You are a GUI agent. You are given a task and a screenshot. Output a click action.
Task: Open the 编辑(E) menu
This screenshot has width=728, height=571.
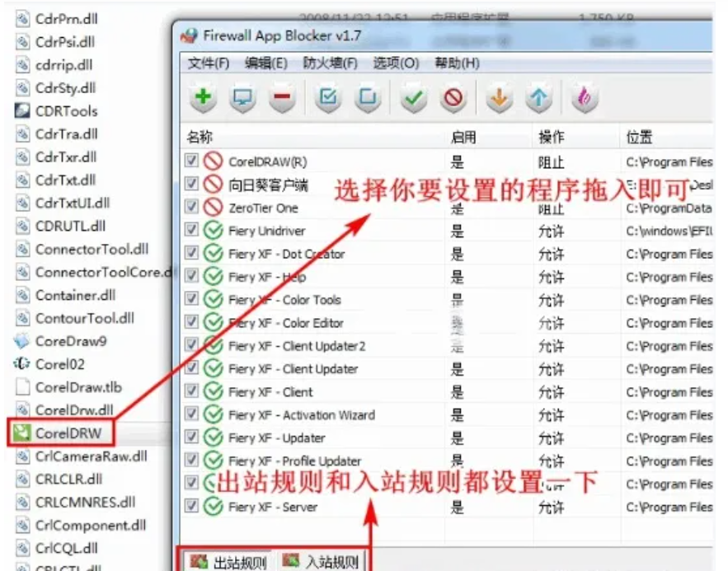[266, 63]
